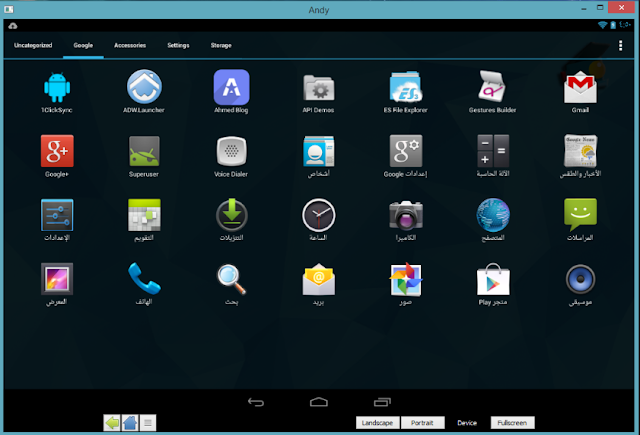Click the Fullscreen button
640x435 pixels.
(x=512, y=423)
